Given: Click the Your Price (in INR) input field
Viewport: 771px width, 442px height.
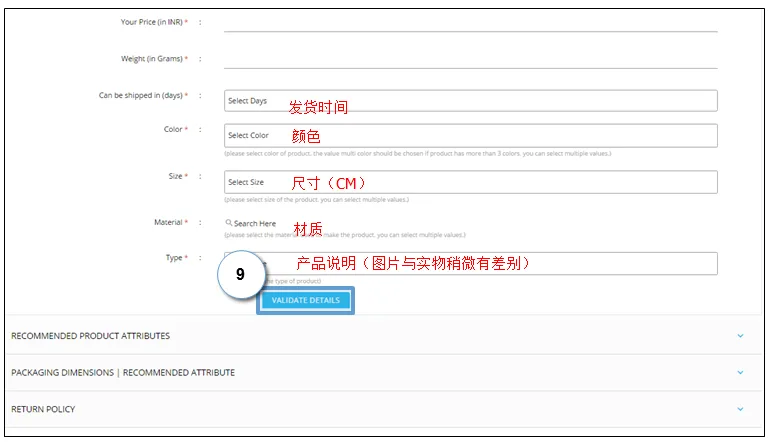Looking at the screenshot, I should coord(471,23).
